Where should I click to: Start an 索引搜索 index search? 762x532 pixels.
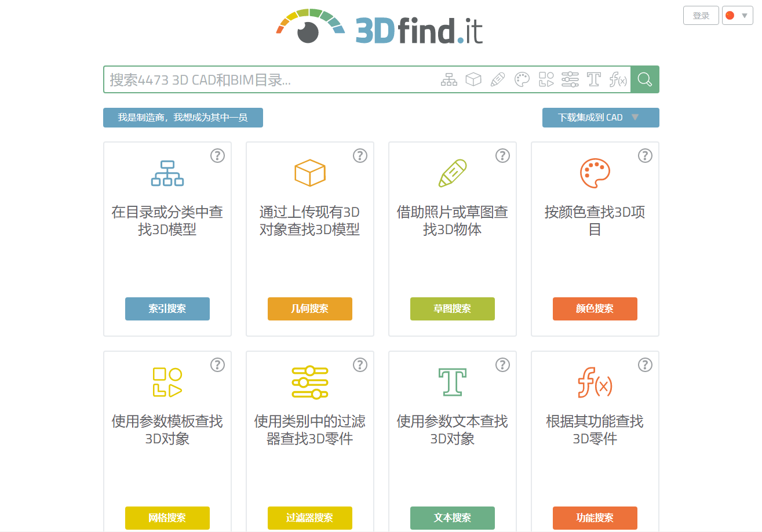coord(167,309)
